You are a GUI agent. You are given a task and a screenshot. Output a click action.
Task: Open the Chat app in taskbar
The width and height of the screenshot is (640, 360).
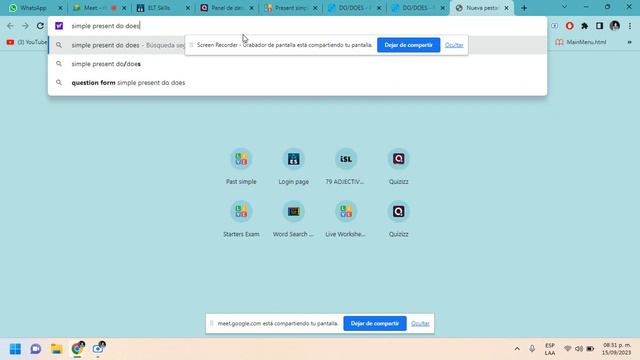[36, 349]
